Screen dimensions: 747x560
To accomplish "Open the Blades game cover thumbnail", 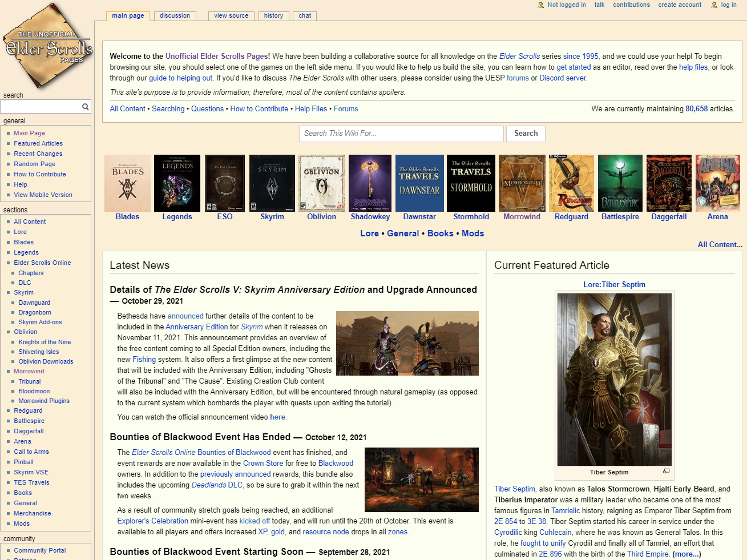I will point(127,183).
